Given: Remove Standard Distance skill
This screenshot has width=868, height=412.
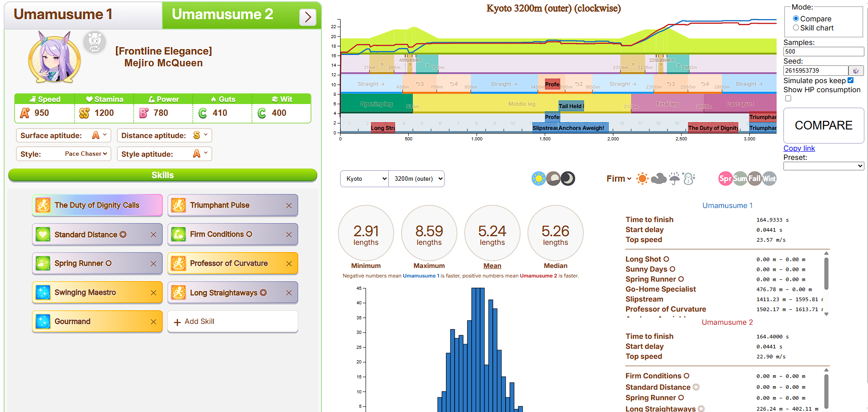Looking at the screenshot, I should 153,235.
